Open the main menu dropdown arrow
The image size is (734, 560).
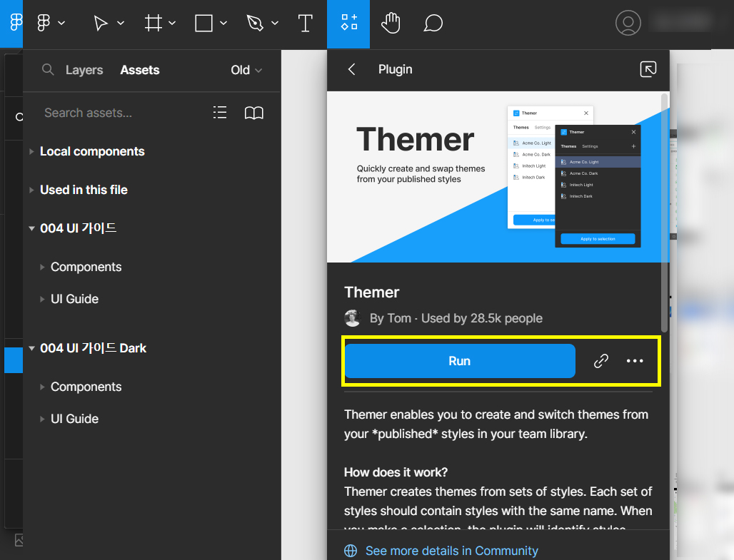coord(61,23)
